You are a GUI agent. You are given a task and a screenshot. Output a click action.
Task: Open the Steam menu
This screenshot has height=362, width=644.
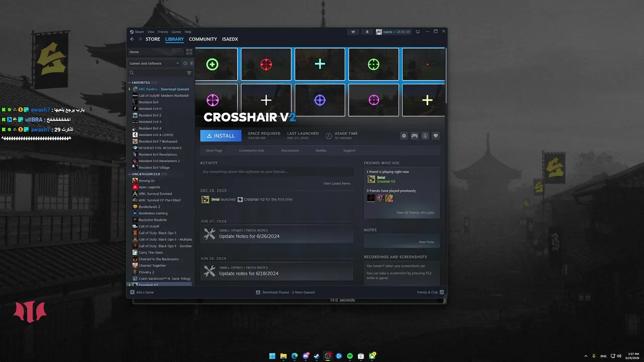coord(139,32)
